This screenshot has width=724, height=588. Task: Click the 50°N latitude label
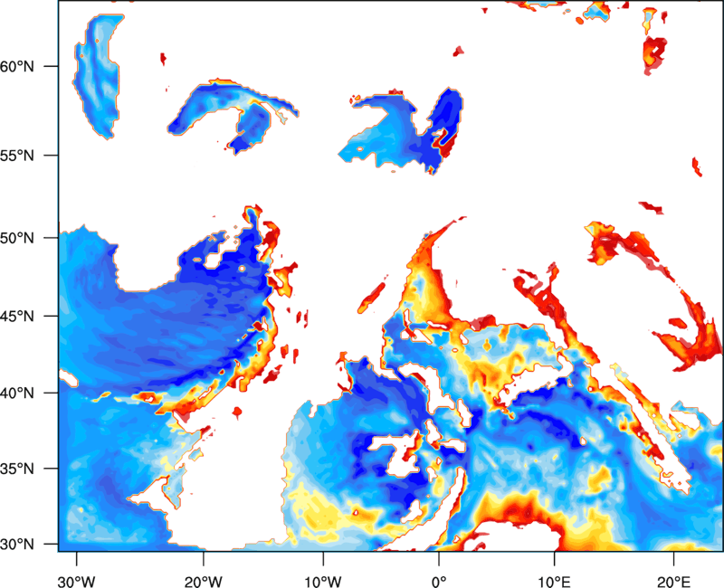pos(17,238)
